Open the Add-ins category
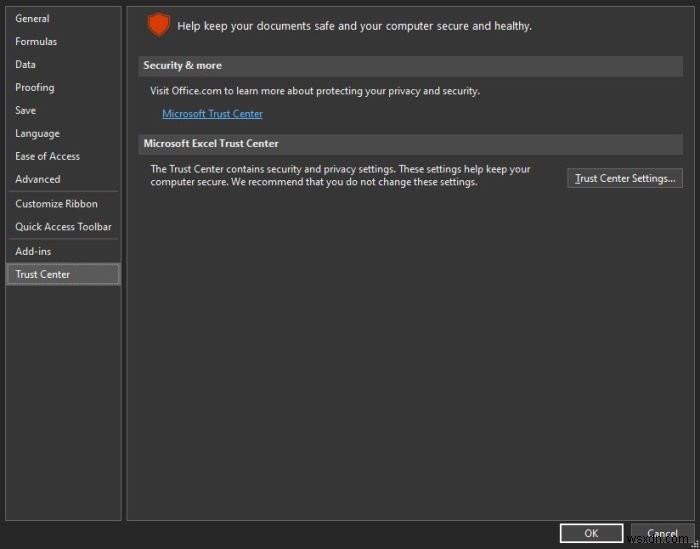Viewport: 700px width, 549px height. coord(33,251)
